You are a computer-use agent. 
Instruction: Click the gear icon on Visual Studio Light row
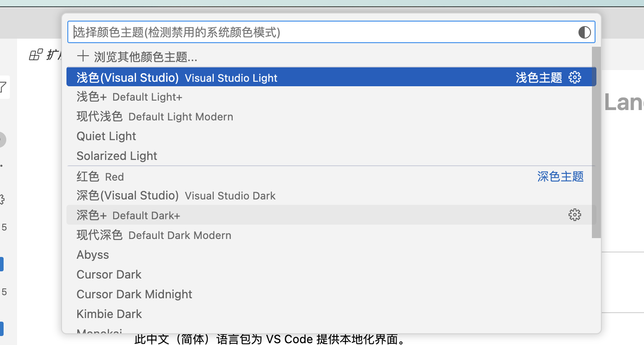[574, 77]
